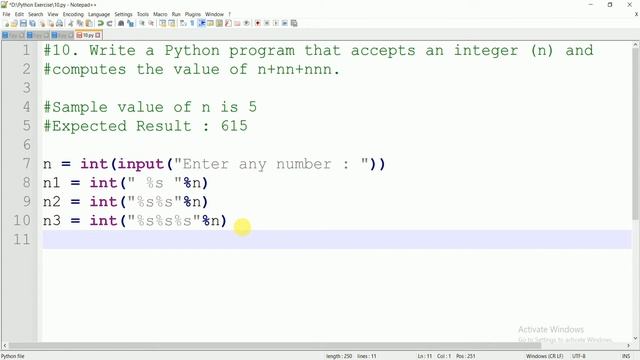
Task: Toggle synchronized vertical scrolling icon
Action: tap(162, 23)
